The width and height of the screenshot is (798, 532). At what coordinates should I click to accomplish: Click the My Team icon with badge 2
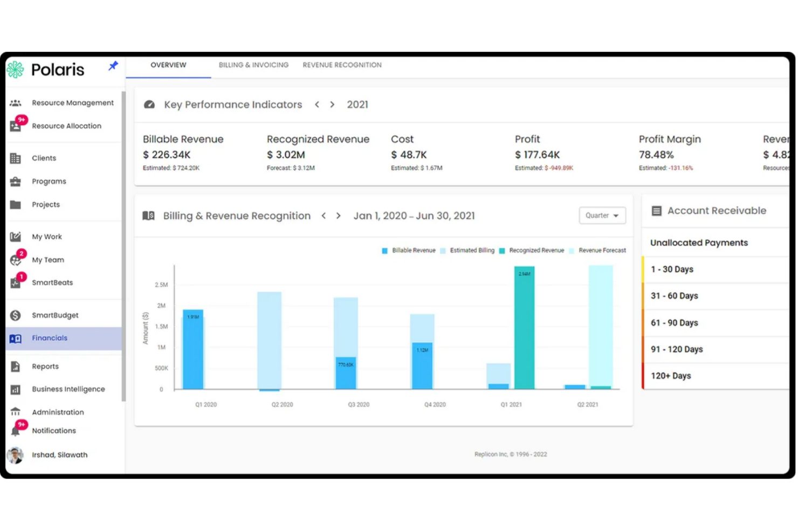(16, 260)
